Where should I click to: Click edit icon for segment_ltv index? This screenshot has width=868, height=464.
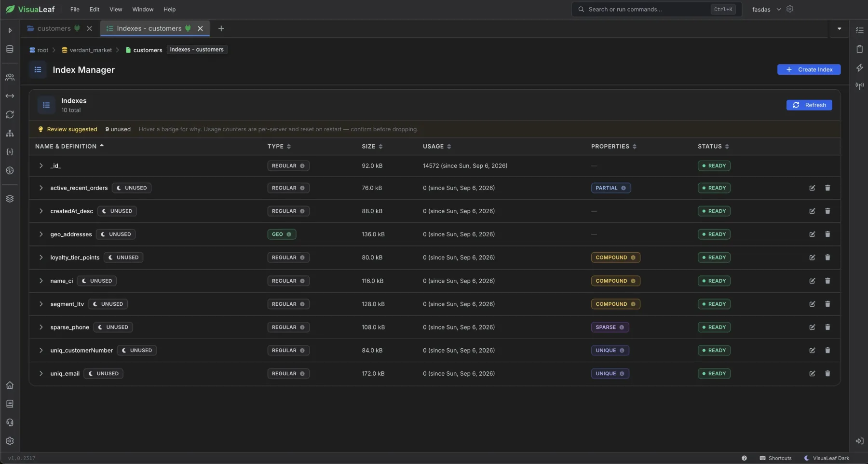point(812,304)
